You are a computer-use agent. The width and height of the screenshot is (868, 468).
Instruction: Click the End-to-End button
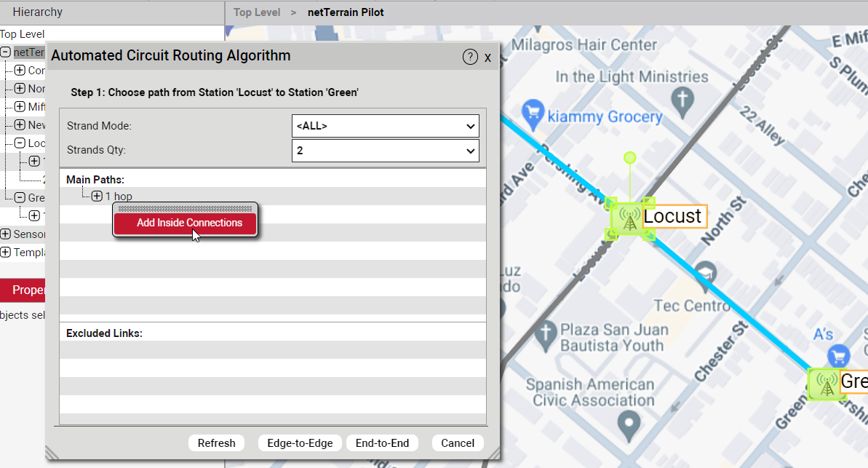[382, 443]
